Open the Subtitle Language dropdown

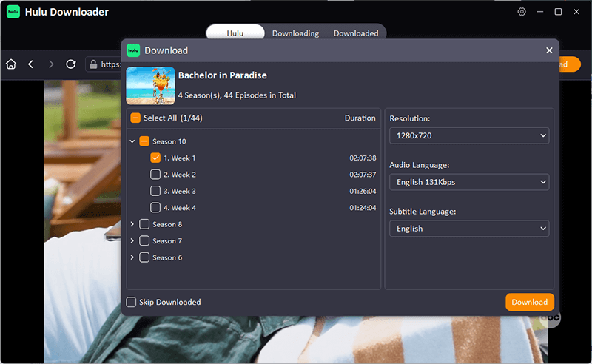point(469,229)
